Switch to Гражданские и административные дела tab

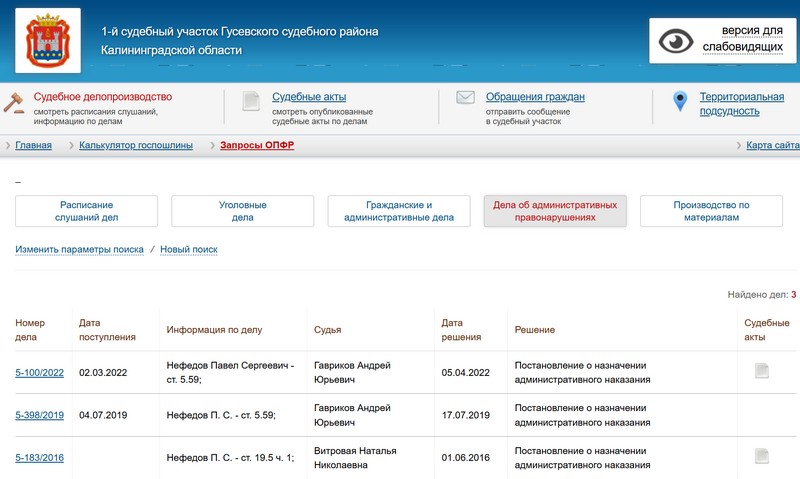[398, 211]
